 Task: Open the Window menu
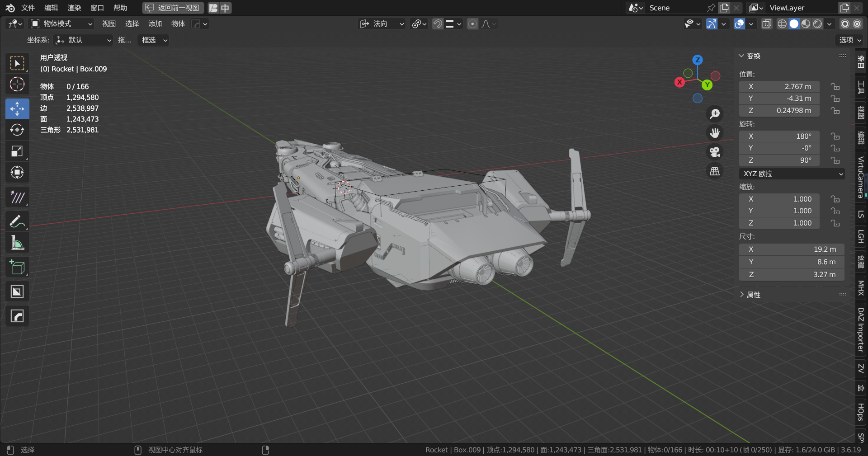97,8
